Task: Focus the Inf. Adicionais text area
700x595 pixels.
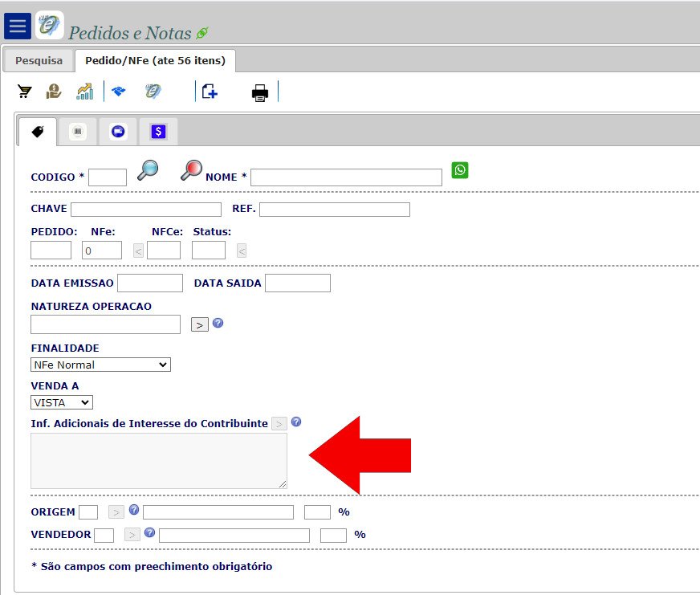Action: (158, 460)
